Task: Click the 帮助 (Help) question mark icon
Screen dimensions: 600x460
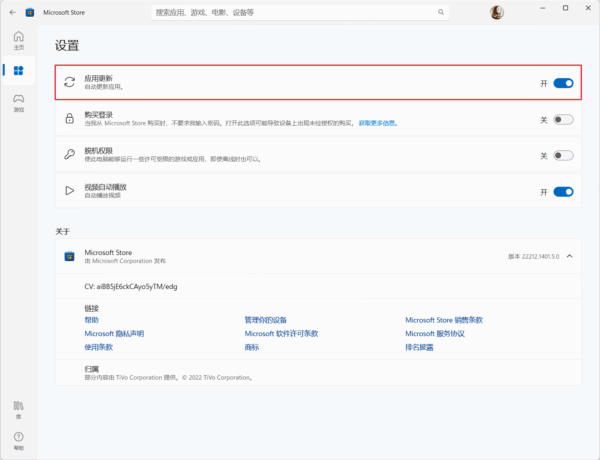Action: pyautogui.click(x=18, y=438)
